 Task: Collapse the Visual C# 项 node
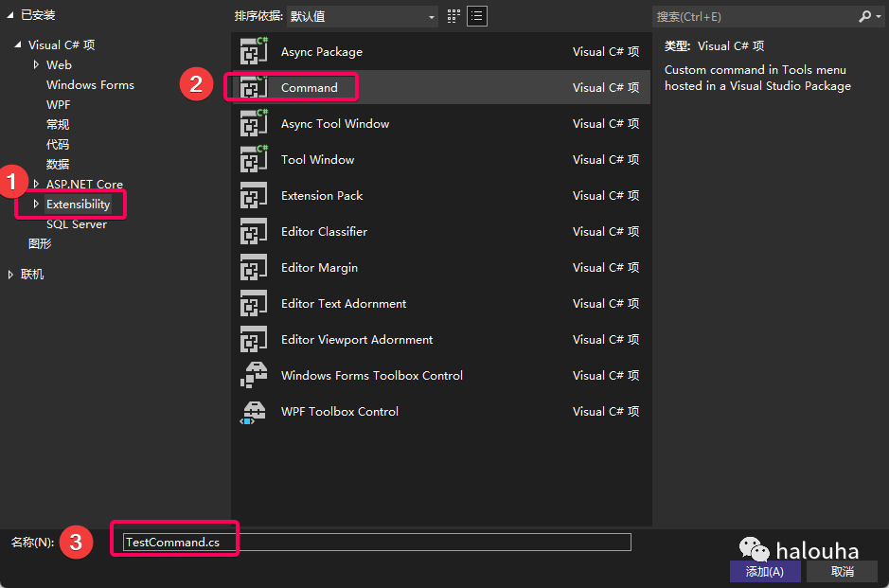pos(18,45)
